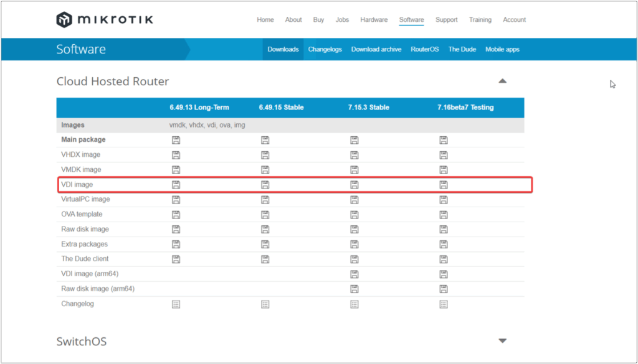
Task: Open Changelog for 7.16beta7 Testing
Action: (444, 304)
